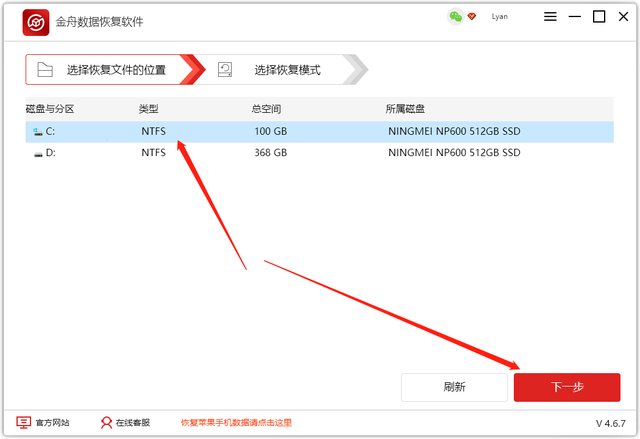This screenshot has height=439, width=640.
Task: Click the red app logo icon
Action: tap(36, 22)
